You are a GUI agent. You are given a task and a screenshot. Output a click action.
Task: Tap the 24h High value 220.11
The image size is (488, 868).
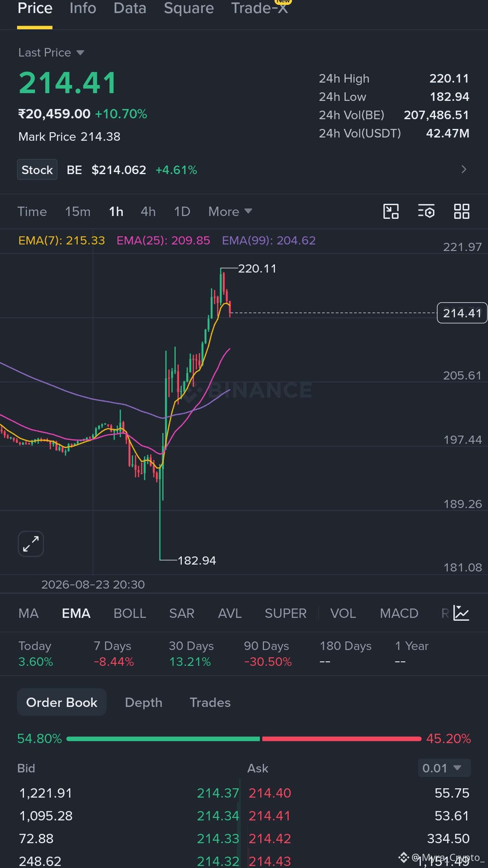[x=449, y=78]
